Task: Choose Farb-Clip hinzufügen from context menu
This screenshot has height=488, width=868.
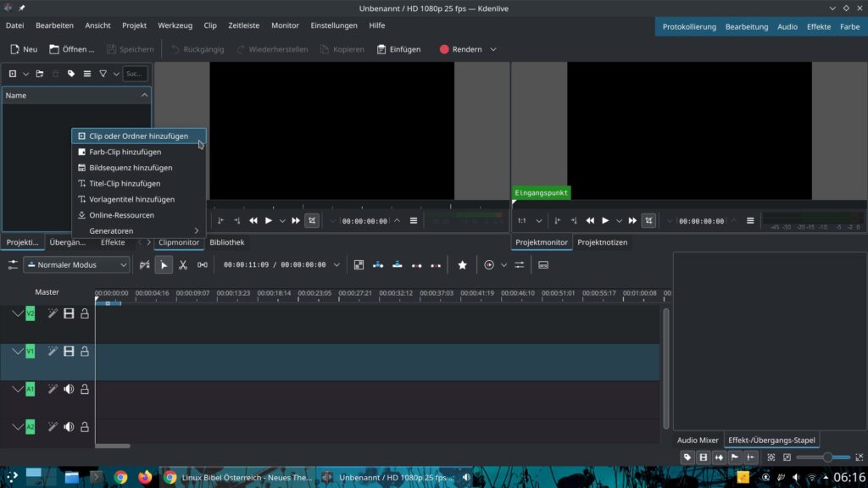Action: [139, 152]
